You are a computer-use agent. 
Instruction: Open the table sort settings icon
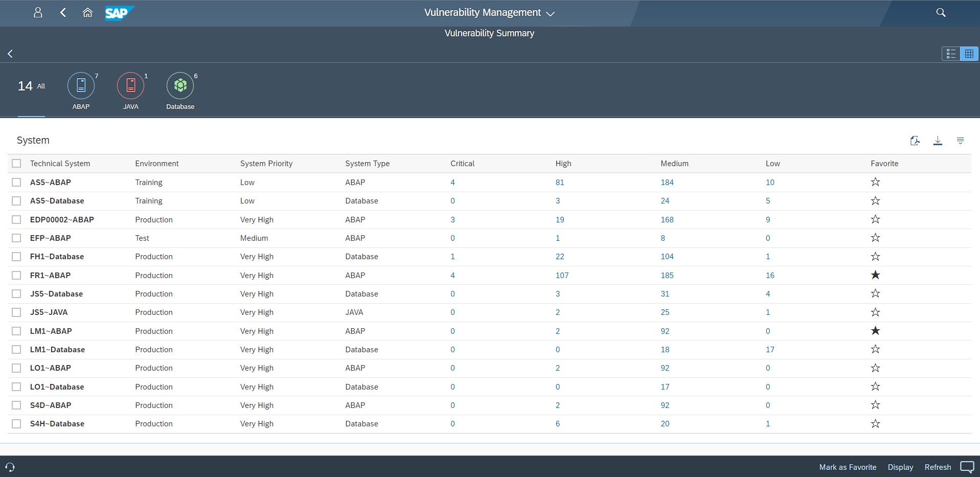tap(960, 141)
